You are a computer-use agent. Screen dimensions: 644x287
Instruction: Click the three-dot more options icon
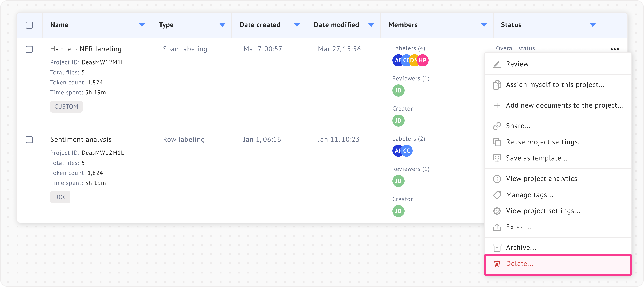614,49
